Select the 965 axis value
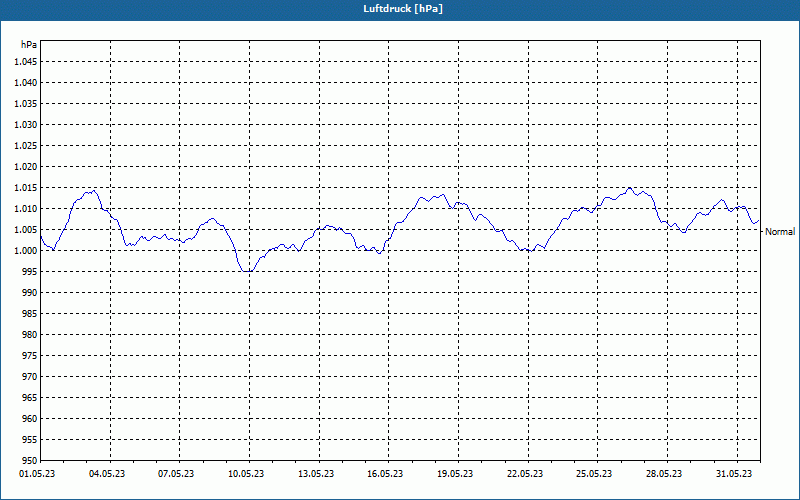800x500 pixels. (30, 397)
